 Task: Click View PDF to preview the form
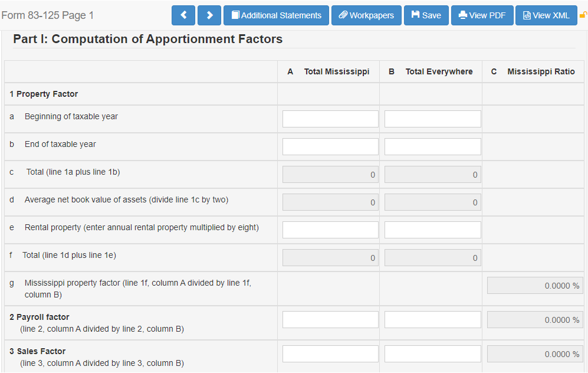click(x=482, y=15)
